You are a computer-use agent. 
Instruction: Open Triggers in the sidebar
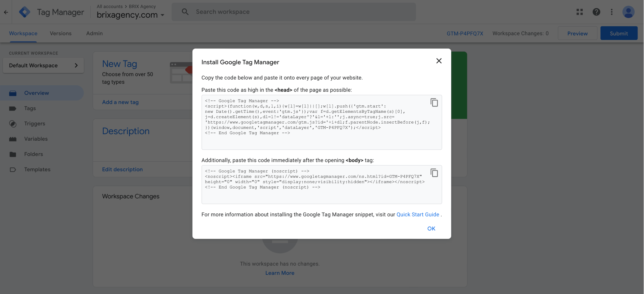(35, 123)
